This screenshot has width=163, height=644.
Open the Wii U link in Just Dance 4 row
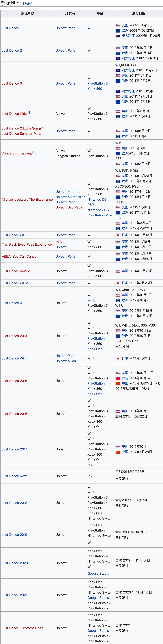(92, 300)
